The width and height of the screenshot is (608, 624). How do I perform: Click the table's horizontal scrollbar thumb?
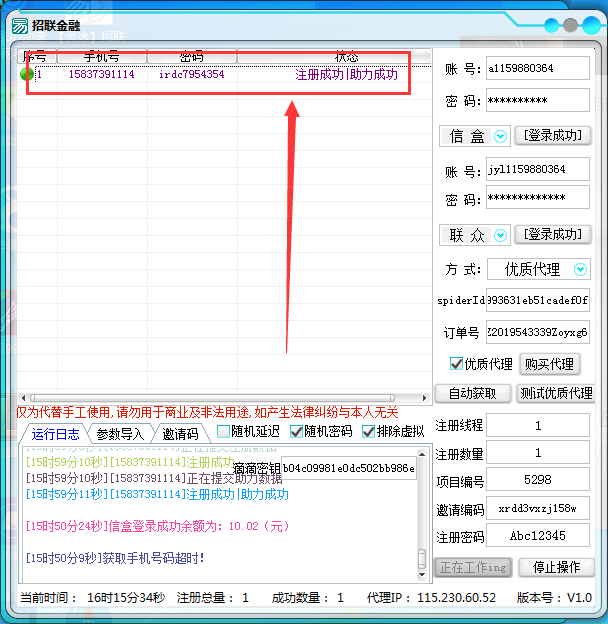click(212, 398)
